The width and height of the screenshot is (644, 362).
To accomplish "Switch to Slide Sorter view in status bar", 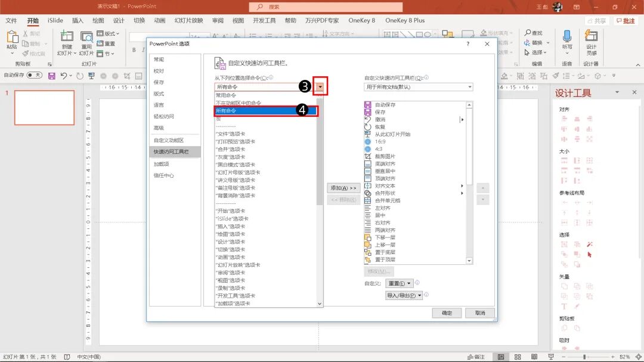I will (x=518, y=357).
